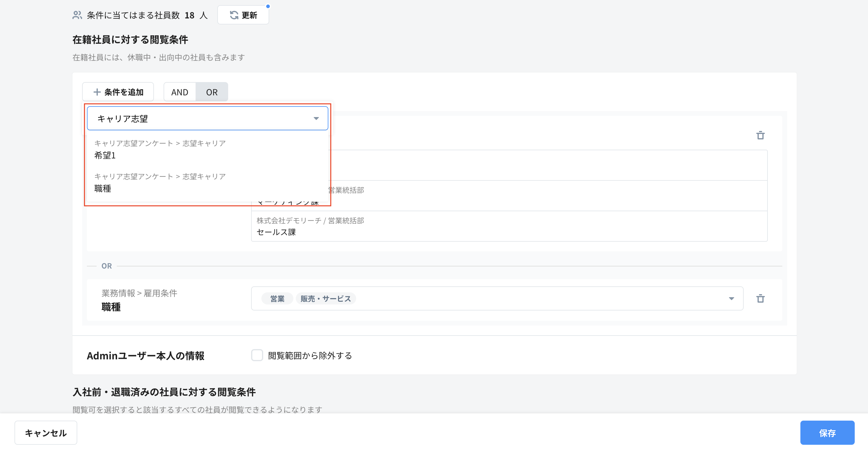Toggle the OR condition mode
This screenshot has width=868, height=452.
coord(212,92)
